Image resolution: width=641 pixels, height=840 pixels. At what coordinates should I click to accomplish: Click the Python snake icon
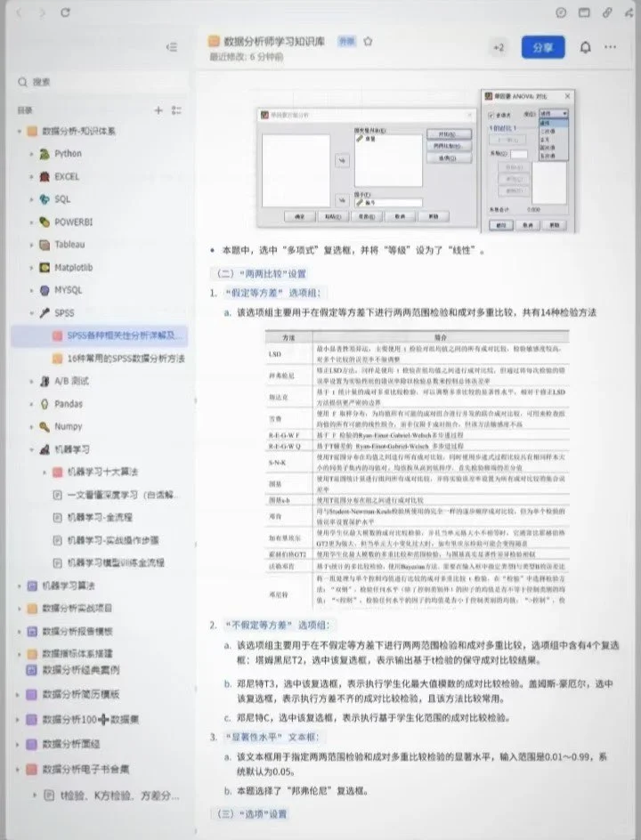point(45,154)
